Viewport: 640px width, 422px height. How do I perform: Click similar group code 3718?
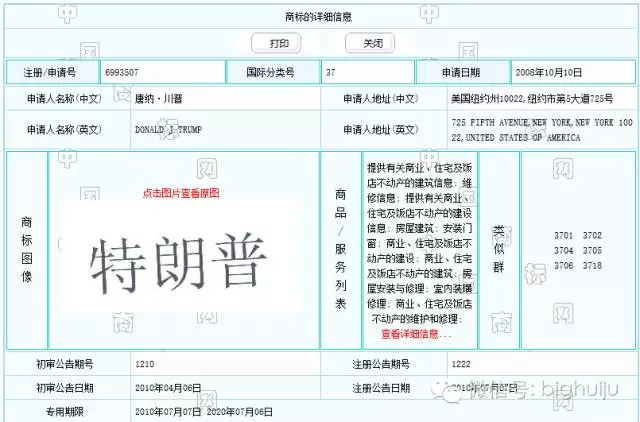point(593,265)
